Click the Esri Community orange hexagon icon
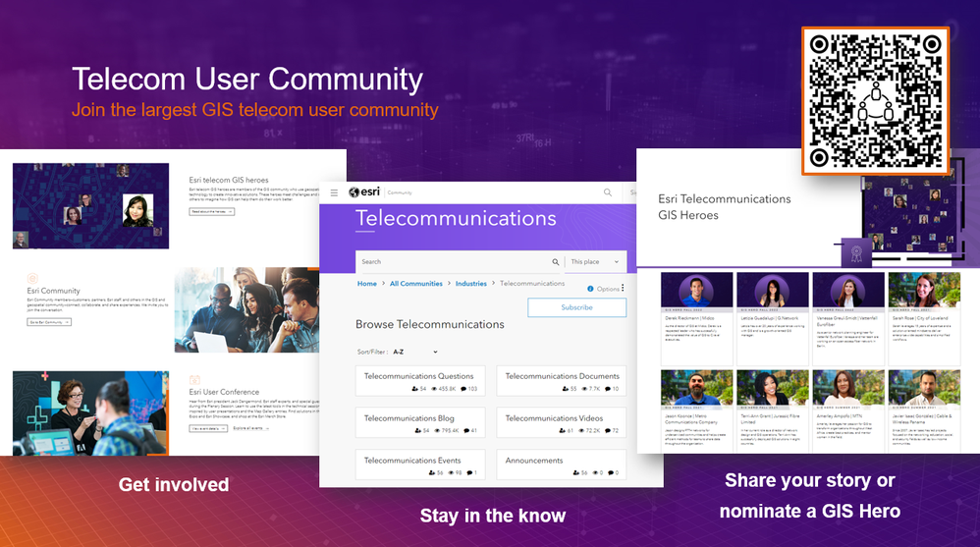Viewport: 980px width, 547px height. tap(32, 278)
